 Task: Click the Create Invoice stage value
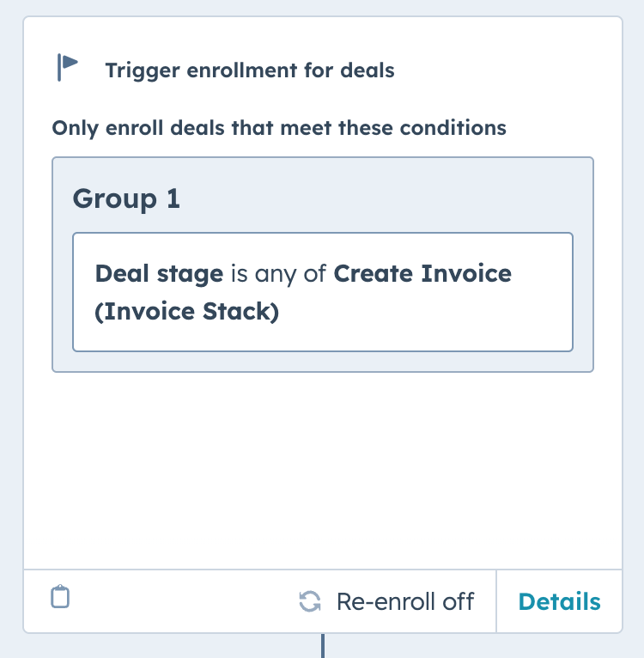[422, 274]
